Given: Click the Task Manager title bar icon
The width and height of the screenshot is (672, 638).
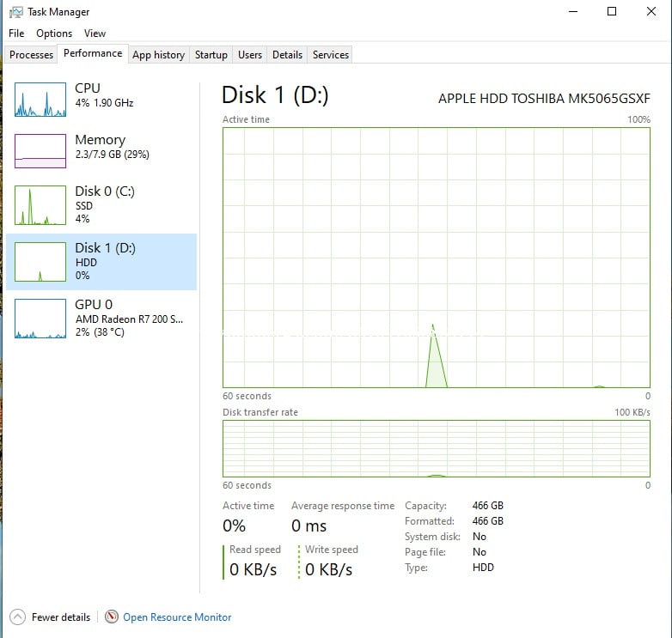Looking at the screenshot, I should tap(16, 12).
